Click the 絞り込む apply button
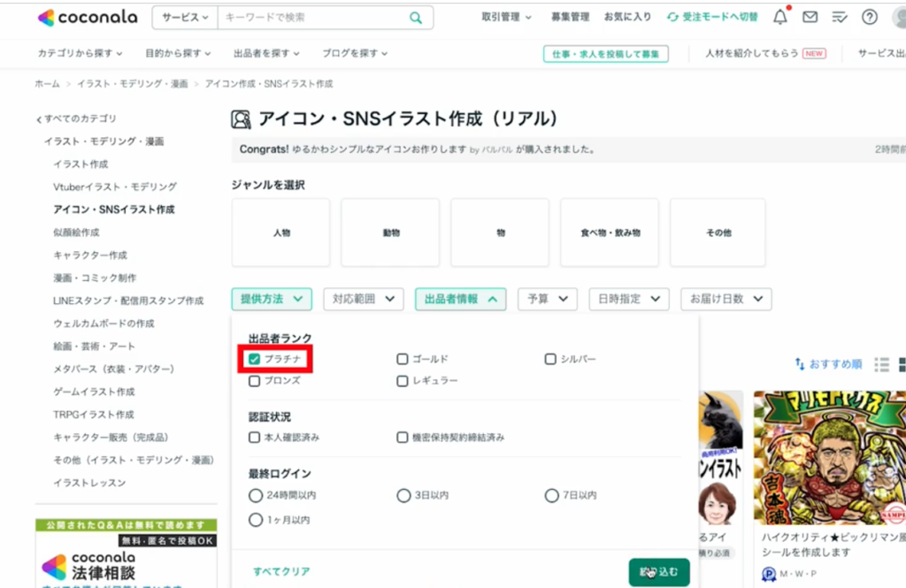The image size is (906, 588). tap(659, 572)
